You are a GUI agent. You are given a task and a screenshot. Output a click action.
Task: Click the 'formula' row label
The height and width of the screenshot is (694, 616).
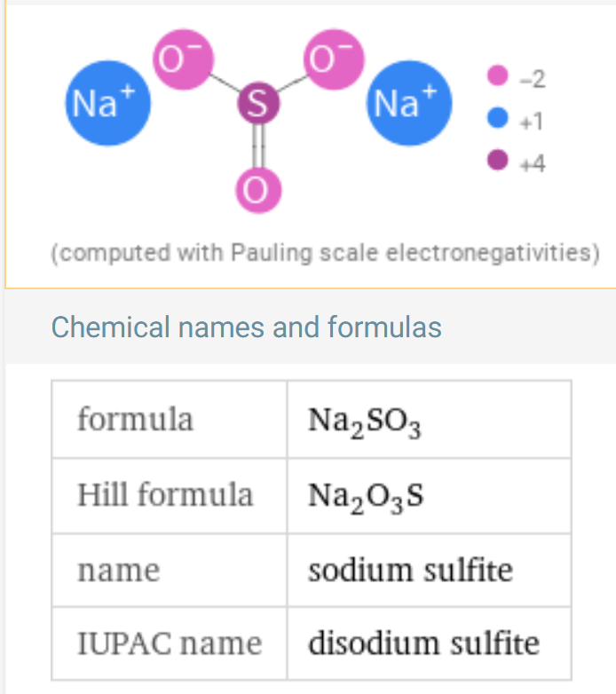pyautogui.click(x=136, y=419)
